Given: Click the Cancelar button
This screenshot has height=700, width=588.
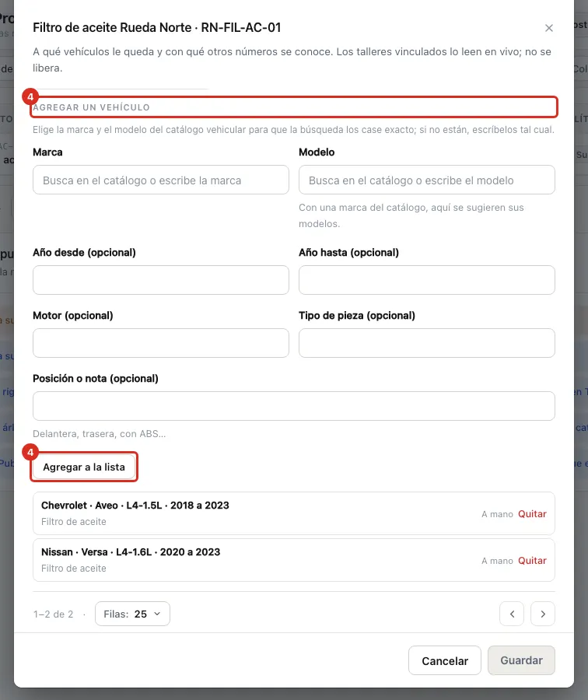Looking at the screenshot, I should click(x=445, y=660).
